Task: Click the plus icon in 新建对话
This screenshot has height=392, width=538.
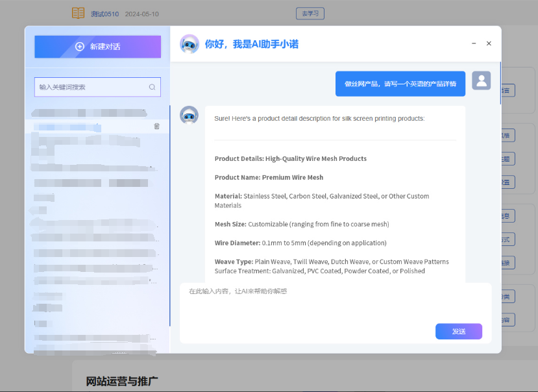Action: pos(80,47)
